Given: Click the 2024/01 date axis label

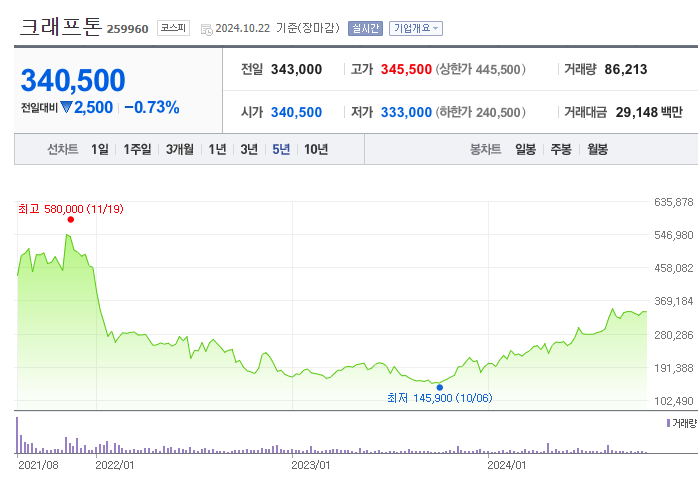Looking at the screenshot, I should point(507,465).
